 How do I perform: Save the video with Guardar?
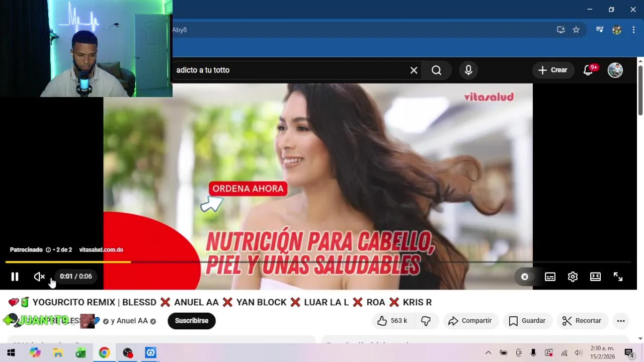coord(527,321)
